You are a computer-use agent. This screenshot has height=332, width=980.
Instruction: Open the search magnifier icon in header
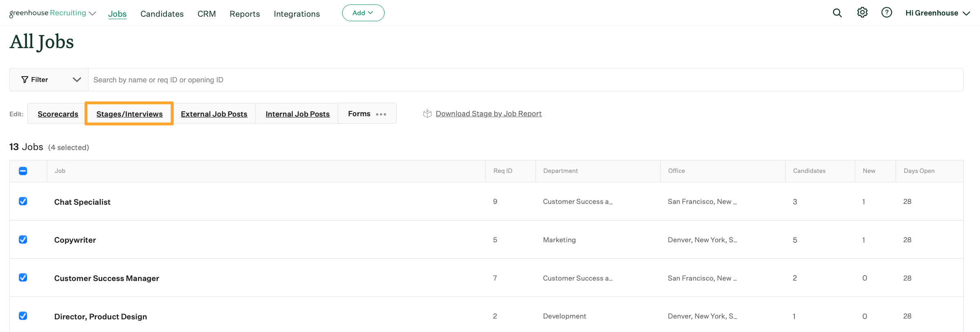coord(837,13)
